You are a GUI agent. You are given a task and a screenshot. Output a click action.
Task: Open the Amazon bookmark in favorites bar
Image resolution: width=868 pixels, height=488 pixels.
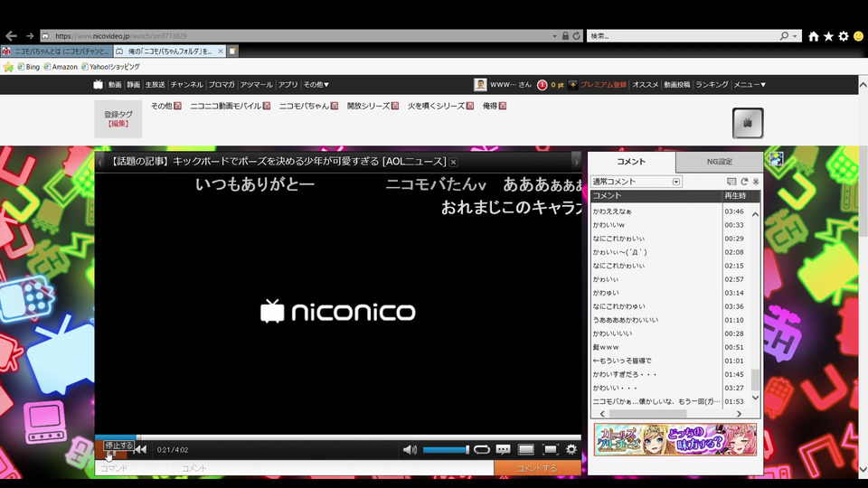(61, 66)
